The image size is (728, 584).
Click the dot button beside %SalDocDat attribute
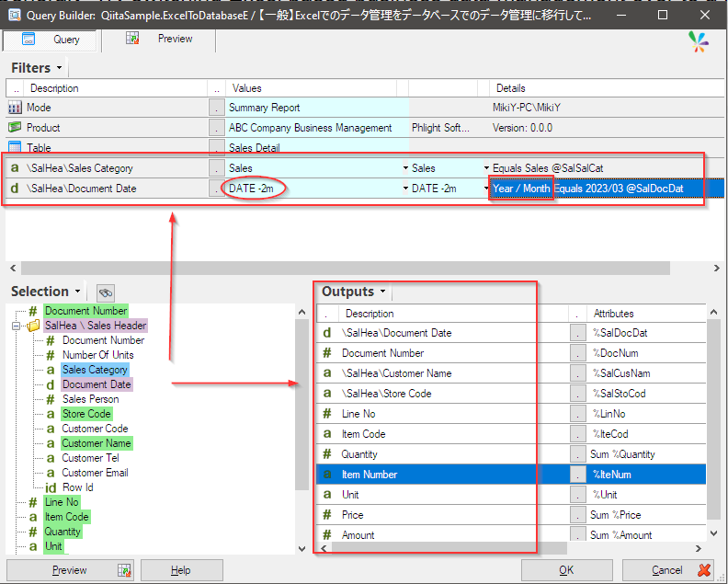tap(577, 333)
